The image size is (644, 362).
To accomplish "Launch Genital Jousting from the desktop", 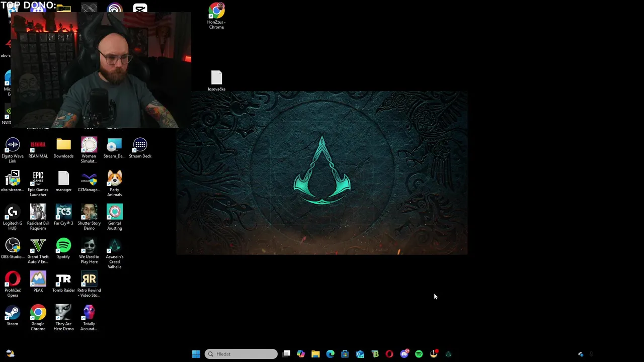I will tap(114, 217).
